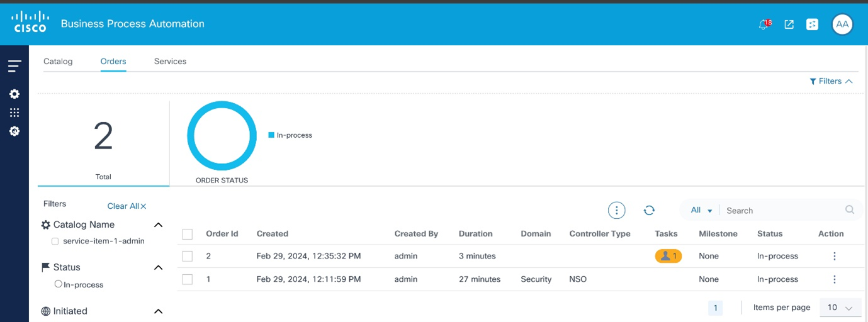This screenshot has width=868, height=322.
Task: Click the open-in-new-window icon in header
Action: (789, 25)
